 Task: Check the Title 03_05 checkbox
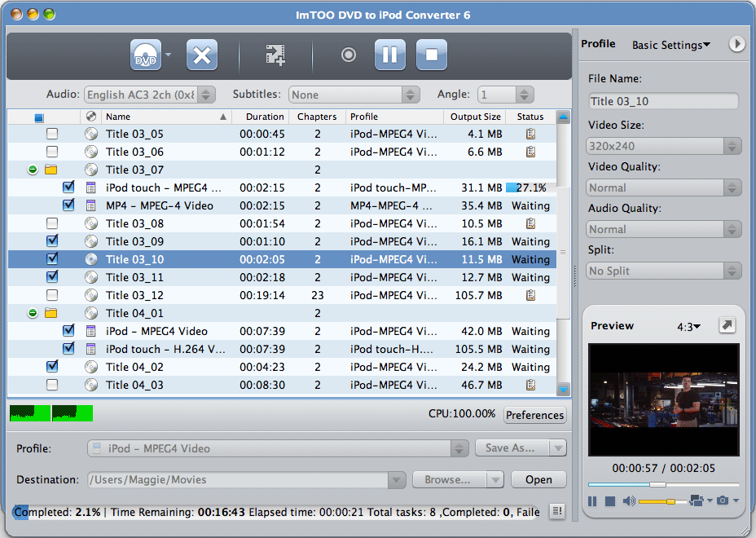(x=52, y=134)
